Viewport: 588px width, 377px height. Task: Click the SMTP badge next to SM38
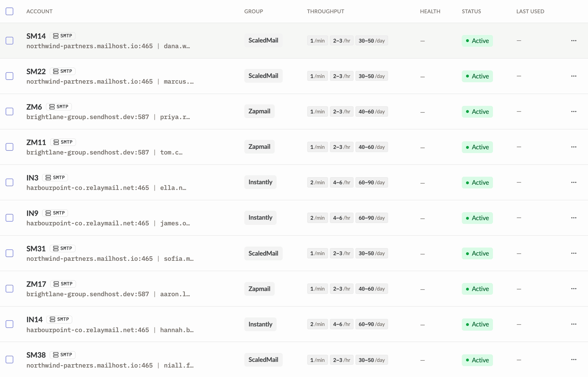62,355
